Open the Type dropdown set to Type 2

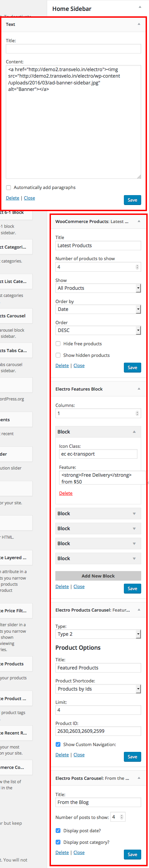[98, 634]
